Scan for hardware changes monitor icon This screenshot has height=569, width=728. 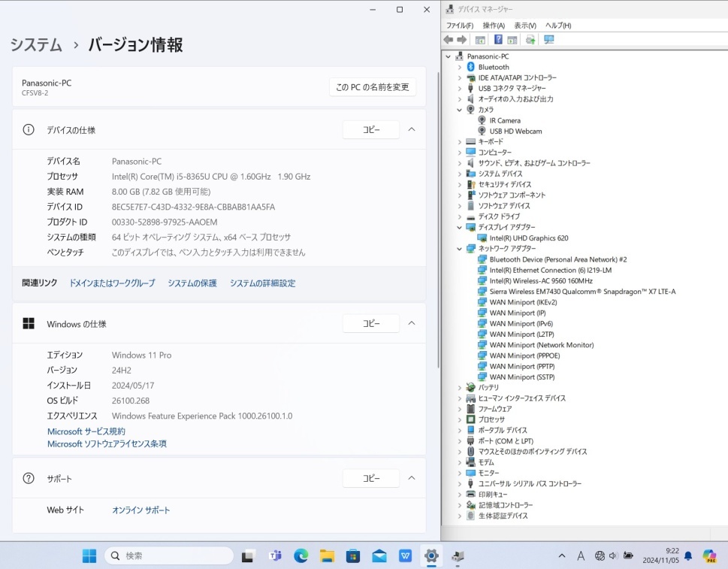coord(548,40)
